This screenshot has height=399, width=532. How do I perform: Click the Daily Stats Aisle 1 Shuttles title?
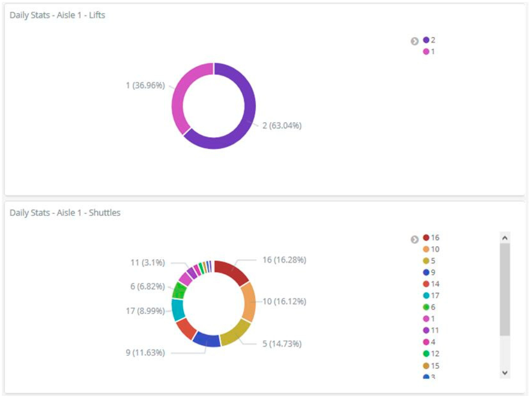[65, 213]
